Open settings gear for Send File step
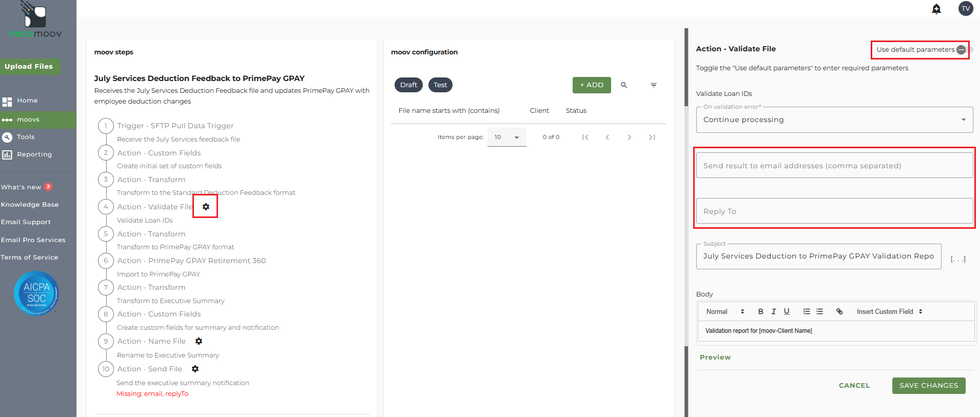The height and width of the screenshot is (417, 980). click(x=195, y=369)
